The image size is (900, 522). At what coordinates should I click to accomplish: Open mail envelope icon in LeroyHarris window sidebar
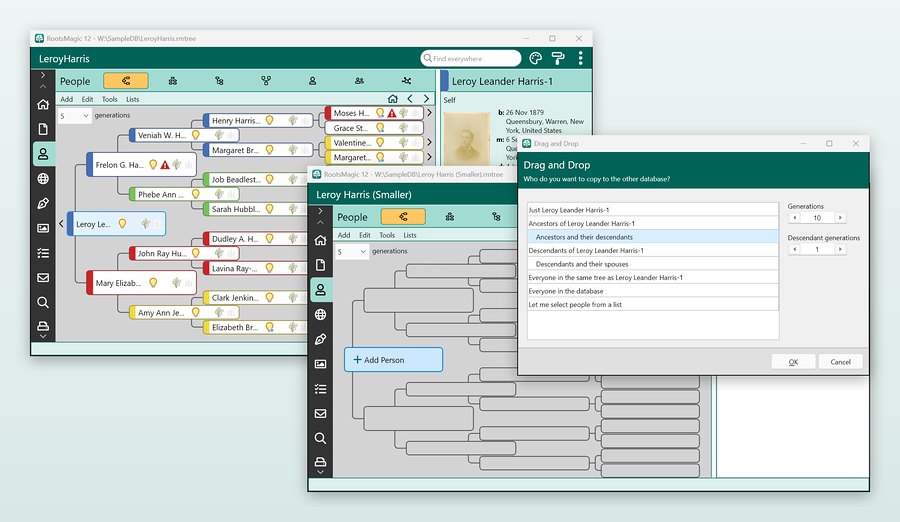point(43,277)
